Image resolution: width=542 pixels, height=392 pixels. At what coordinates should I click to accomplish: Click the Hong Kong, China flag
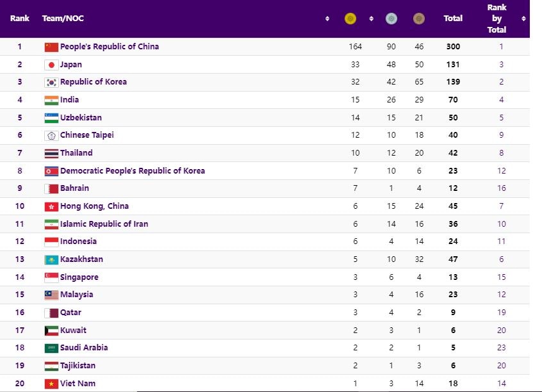(51, 206)
